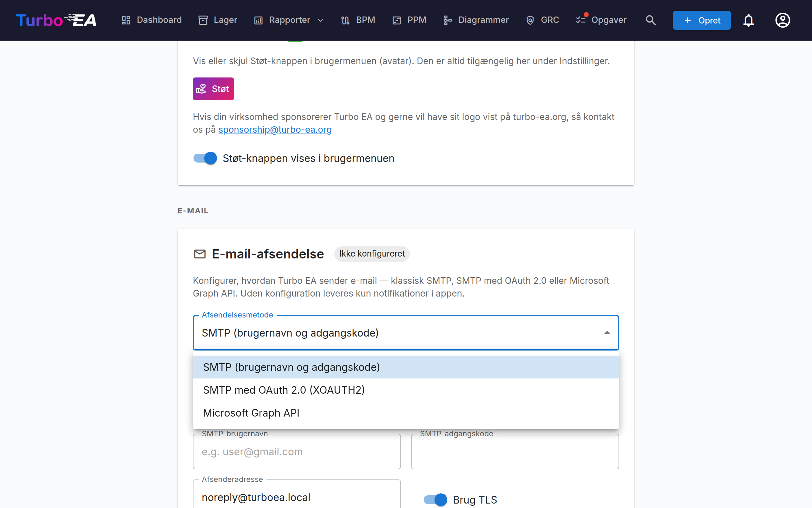Screen dimensions: 812x508
Task: Focus the SMTP-brugernavn input field
Action: (297, 451)
